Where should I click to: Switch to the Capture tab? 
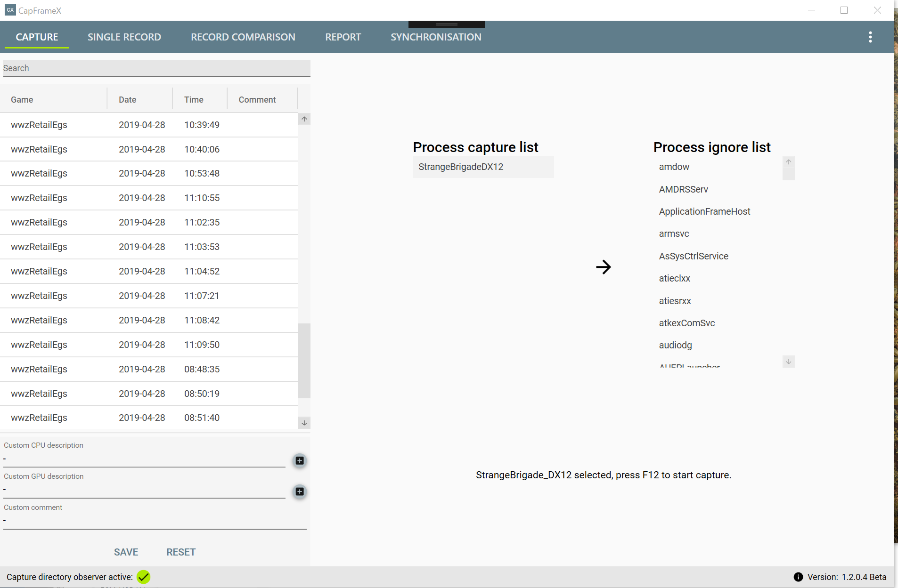point(37,37)
